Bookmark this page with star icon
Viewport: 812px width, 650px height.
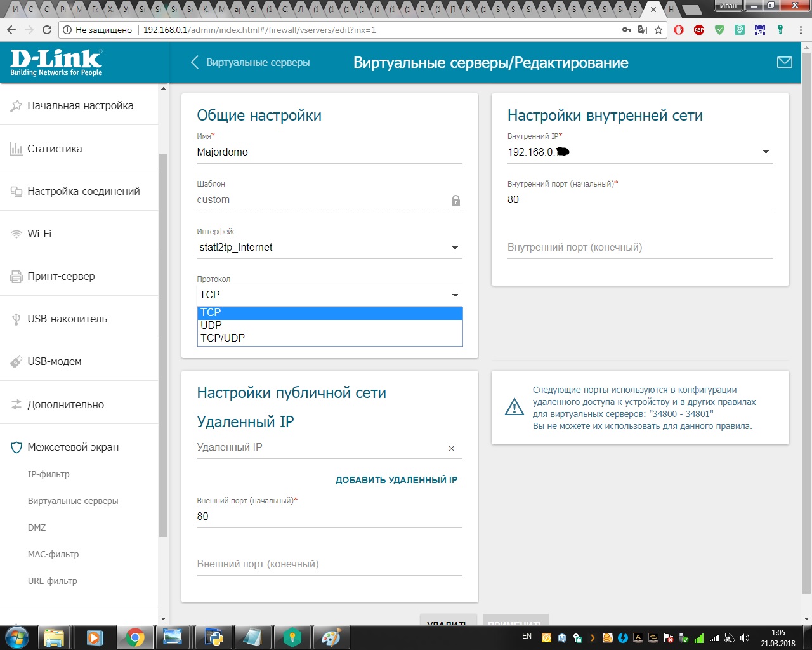[x=658, y=30]
